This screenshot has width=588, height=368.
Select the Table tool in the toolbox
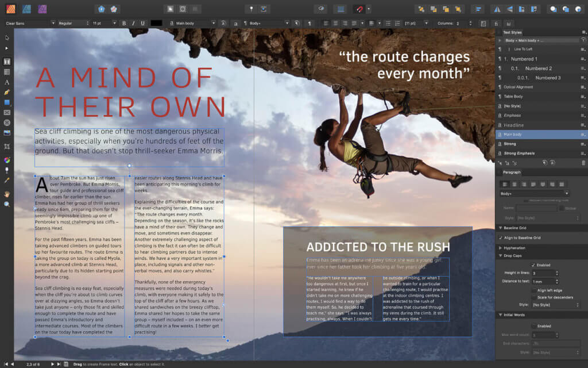[x=7, y=72]
